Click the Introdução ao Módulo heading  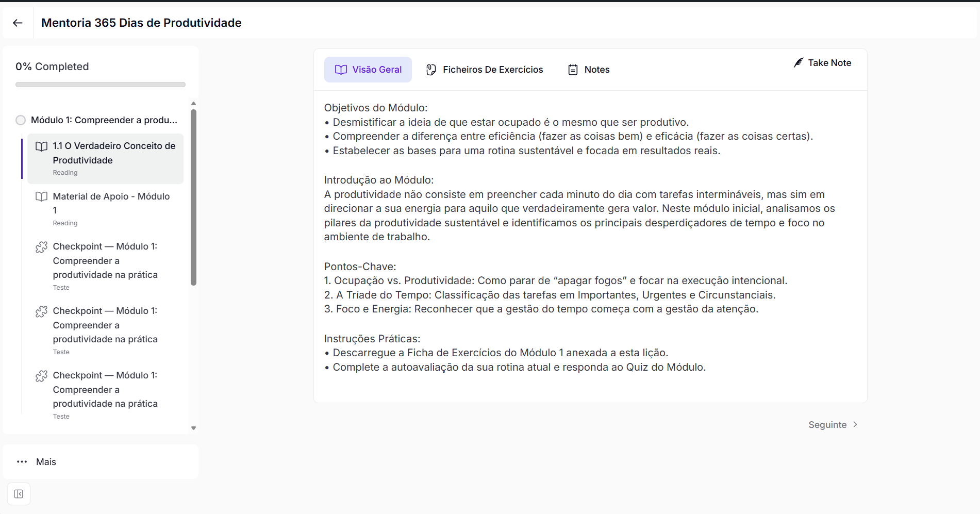point(379,180)
